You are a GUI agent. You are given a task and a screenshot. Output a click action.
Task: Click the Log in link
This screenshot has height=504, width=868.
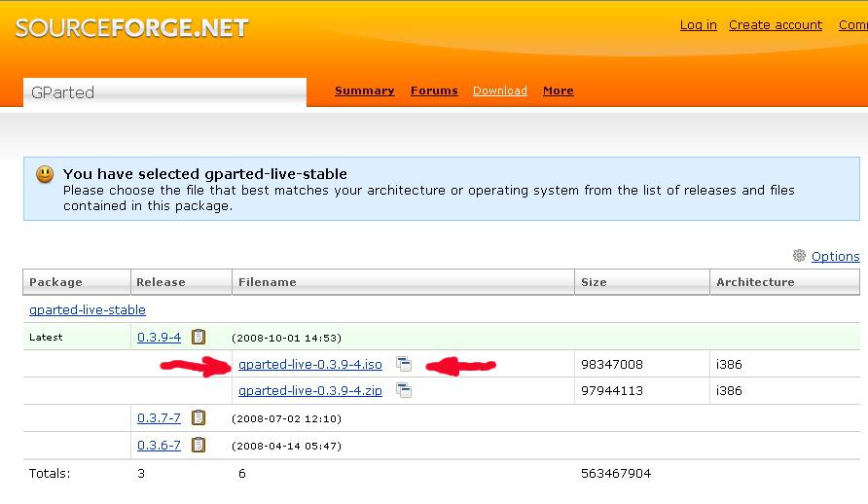698,25
